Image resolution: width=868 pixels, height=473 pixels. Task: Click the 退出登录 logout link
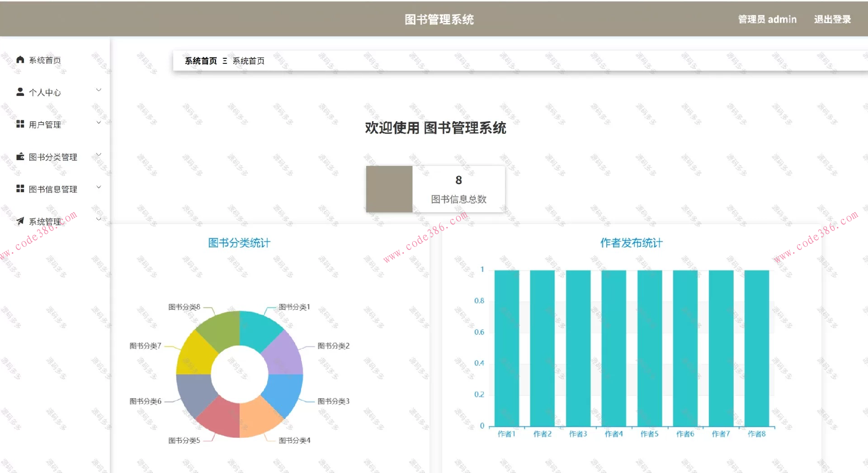click(x=832, y=19)
